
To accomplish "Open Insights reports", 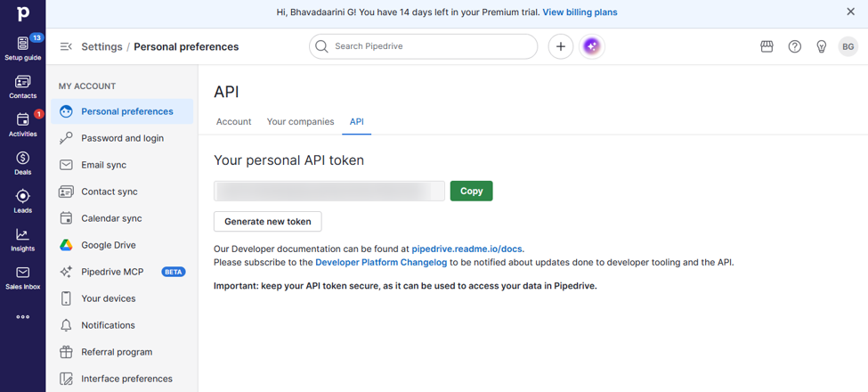I will (x=22, y=240).
